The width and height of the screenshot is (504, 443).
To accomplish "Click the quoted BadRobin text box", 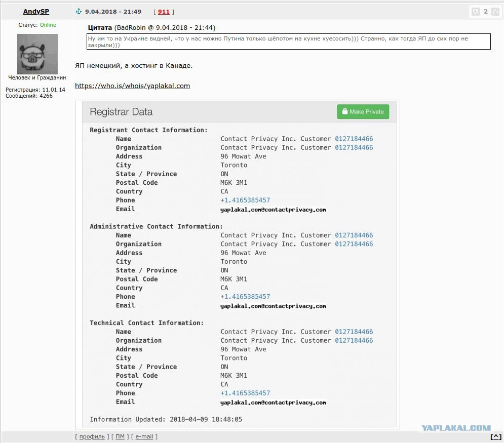I will pyautogui.click(x=289, y=42).
